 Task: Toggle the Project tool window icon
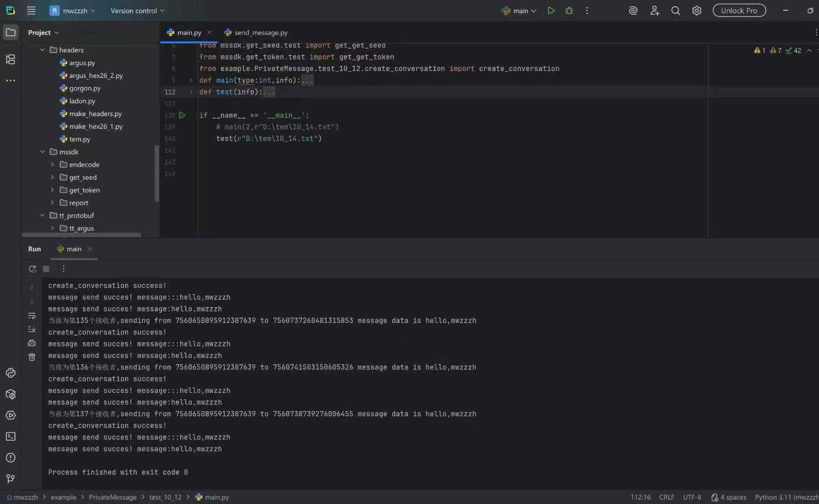click(10, 32)
